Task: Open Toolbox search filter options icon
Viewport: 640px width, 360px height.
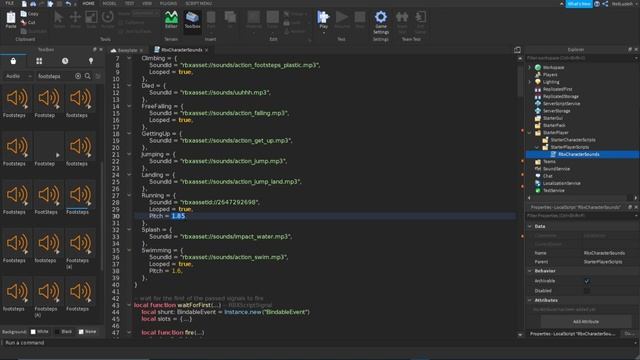Action: 98,76
